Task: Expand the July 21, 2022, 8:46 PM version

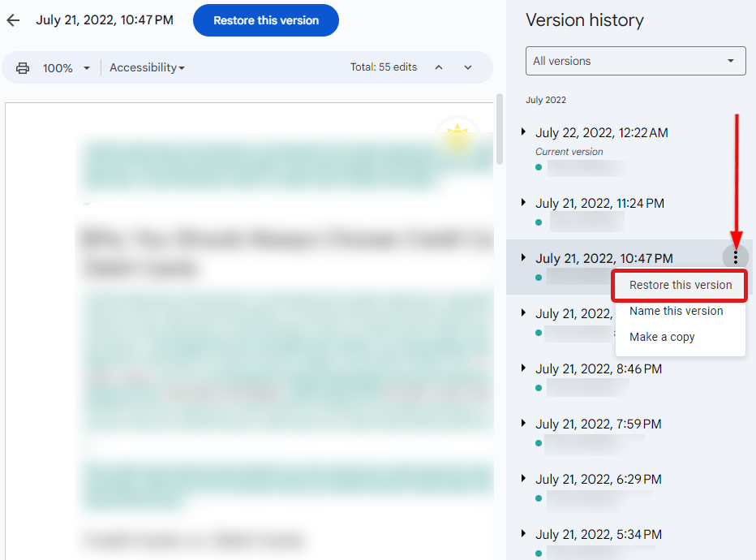Action: pos(523,368)
